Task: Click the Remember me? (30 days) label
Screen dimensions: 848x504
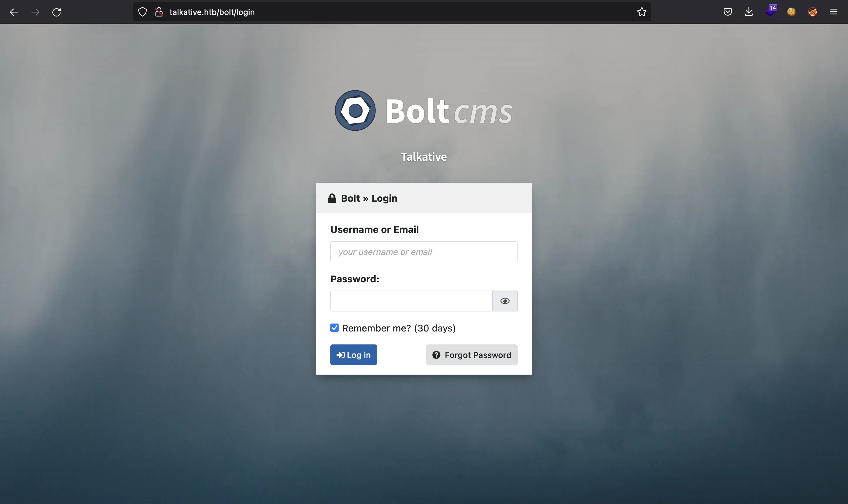Action: tap(399, 328)
